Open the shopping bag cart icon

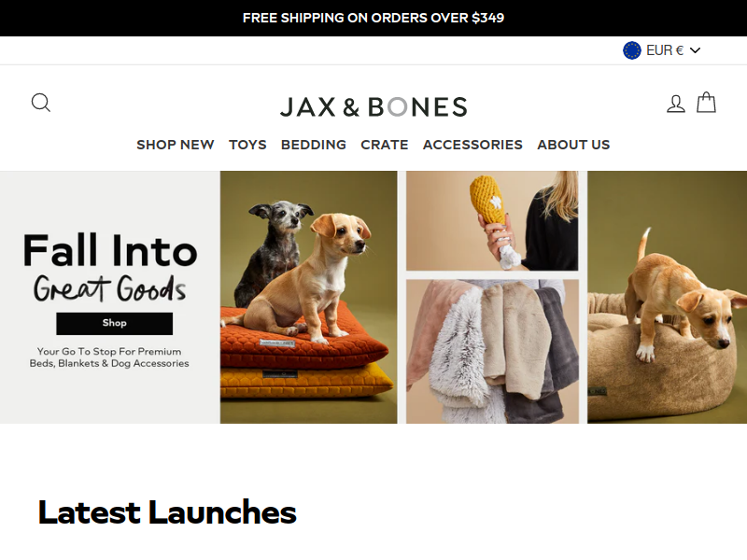point(706,103)
